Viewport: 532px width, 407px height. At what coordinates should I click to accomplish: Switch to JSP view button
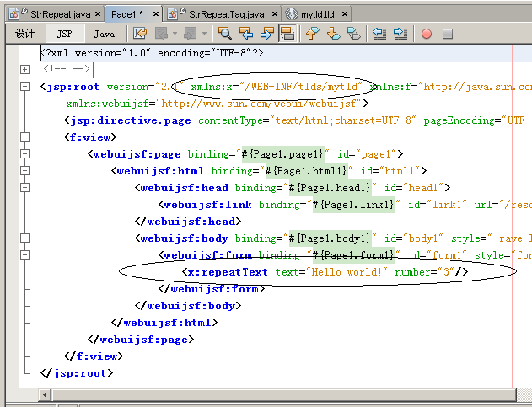click(65, 34)
